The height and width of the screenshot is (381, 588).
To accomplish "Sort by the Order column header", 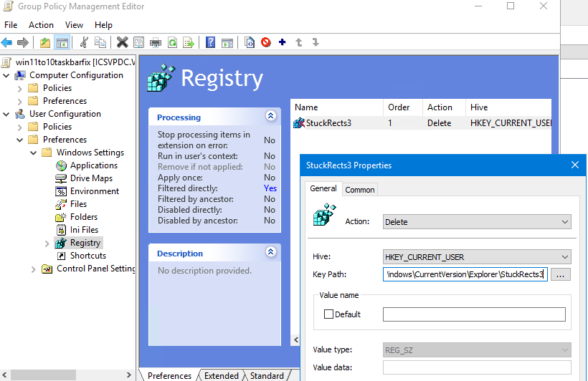I will point(403,107).
